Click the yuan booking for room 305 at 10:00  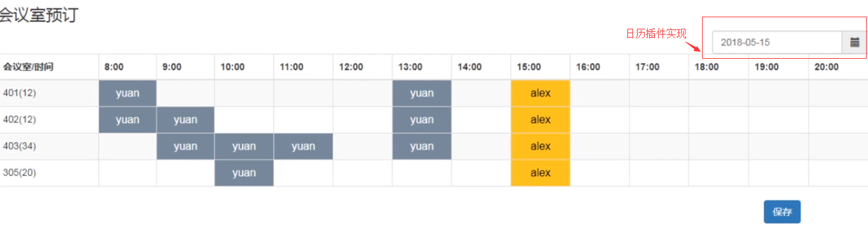(x=244, y=173)
